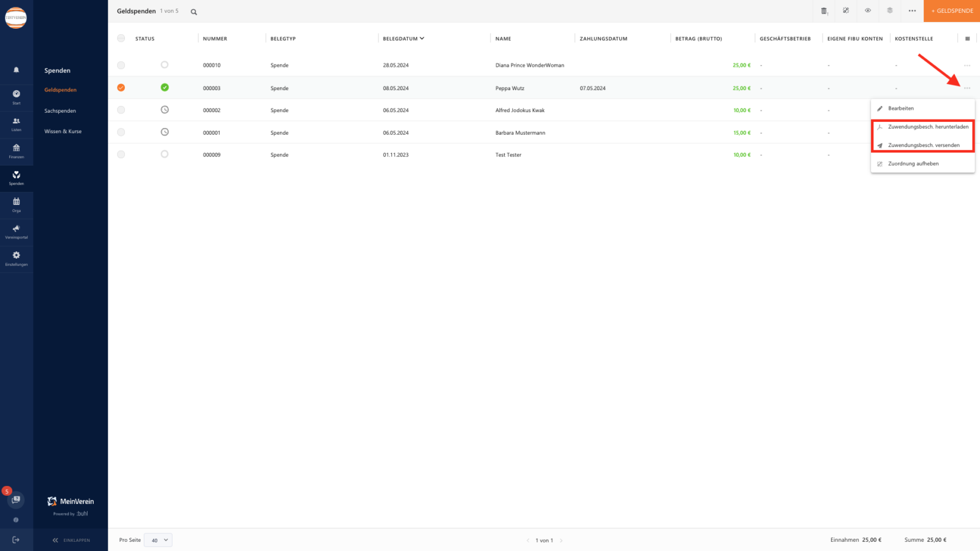Select checkbox for donation 000001
This screenshot has height=551, width=980.
click(121, 132)
